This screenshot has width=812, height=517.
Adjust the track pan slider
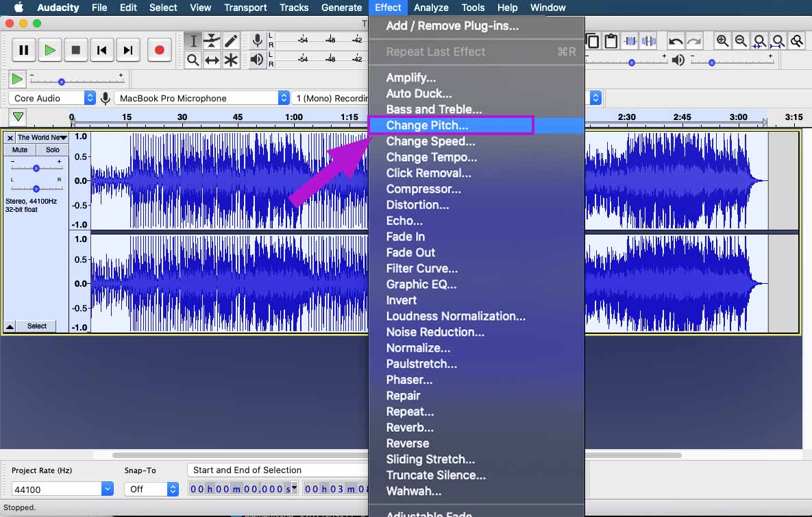(x=36, y=189)
